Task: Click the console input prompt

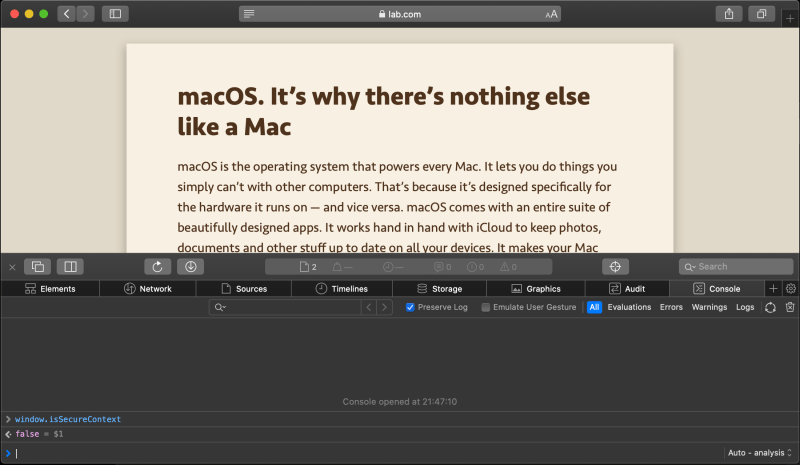Action: coord(362,453)
